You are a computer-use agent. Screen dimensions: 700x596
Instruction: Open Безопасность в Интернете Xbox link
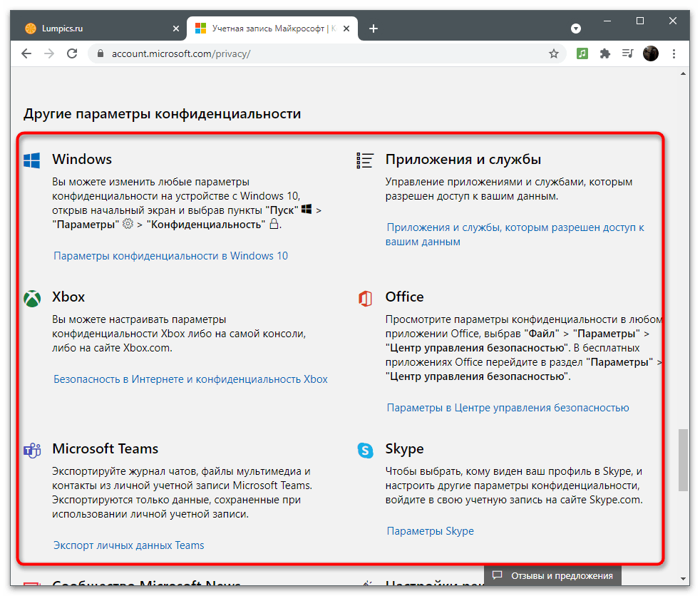[x=190, y=379]
